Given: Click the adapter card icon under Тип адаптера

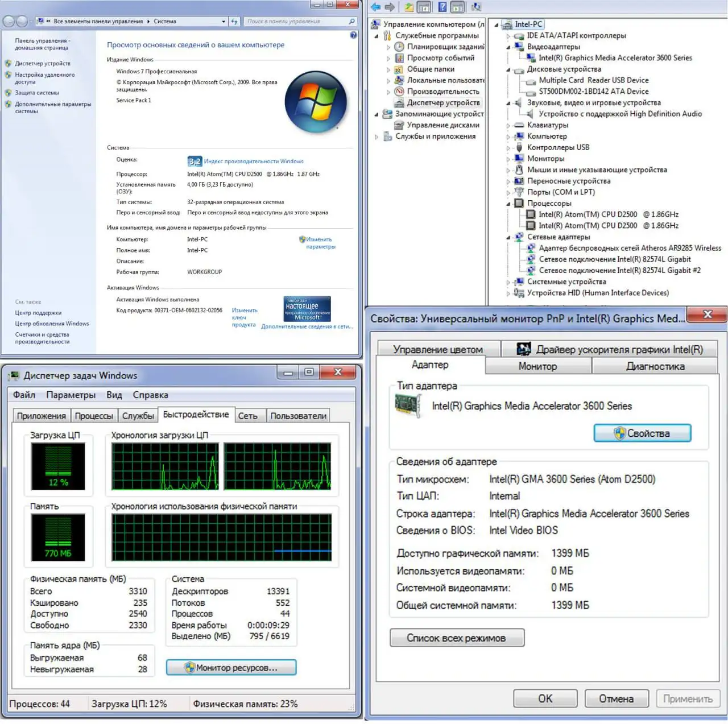Looking at the screenshot, I should click(408, 406).
